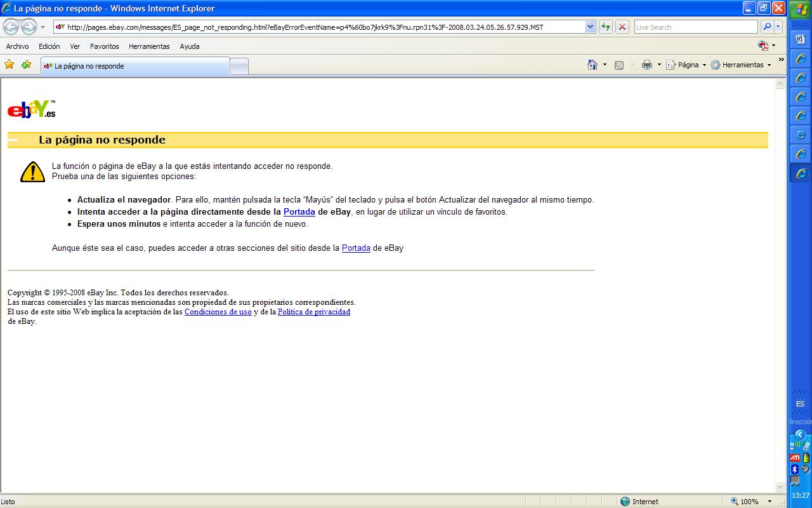The height and width of the screenshot is (508, 812).
Task: Expand the address bar URL history dropdown
Action: click(591, 27)
